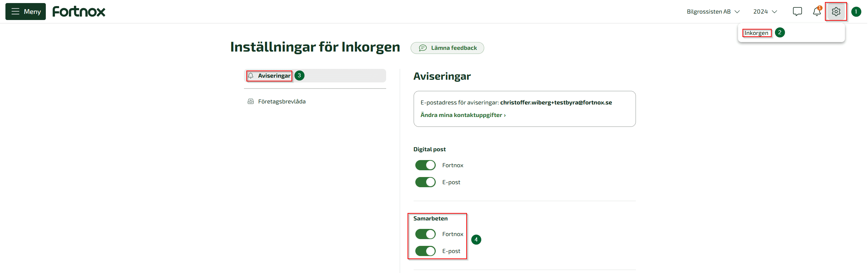Open the chat message icon

click(797, 12)
